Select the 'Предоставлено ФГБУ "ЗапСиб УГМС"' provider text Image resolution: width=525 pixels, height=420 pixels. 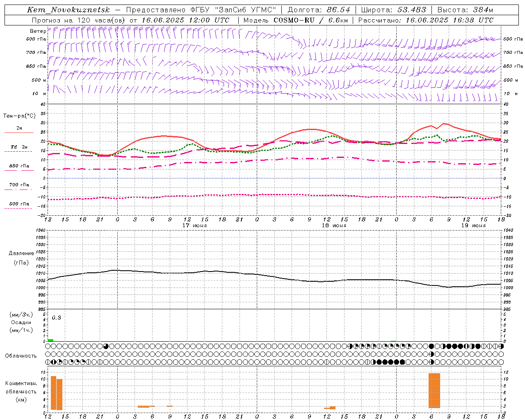201,10
